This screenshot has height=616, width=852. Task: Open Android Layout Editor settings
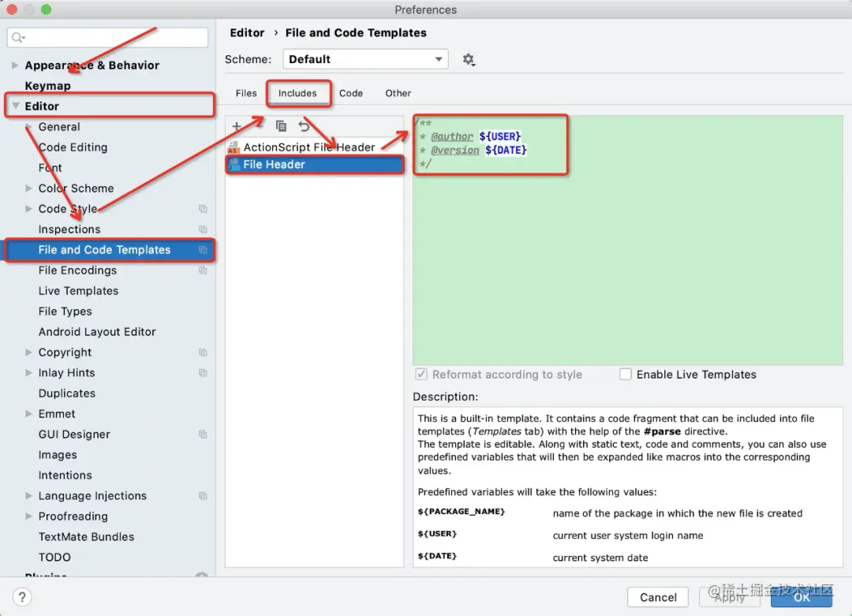[97, 331]
